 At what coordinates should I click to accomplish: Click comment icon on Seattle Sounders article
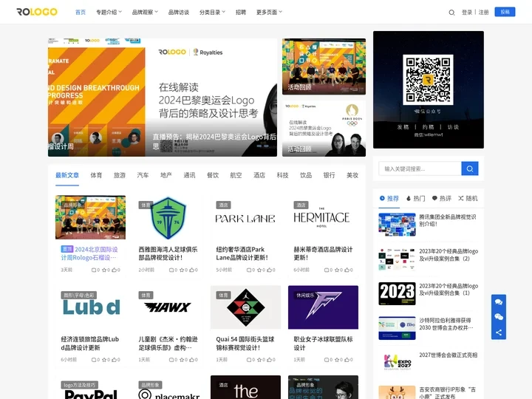coord(171,270)
